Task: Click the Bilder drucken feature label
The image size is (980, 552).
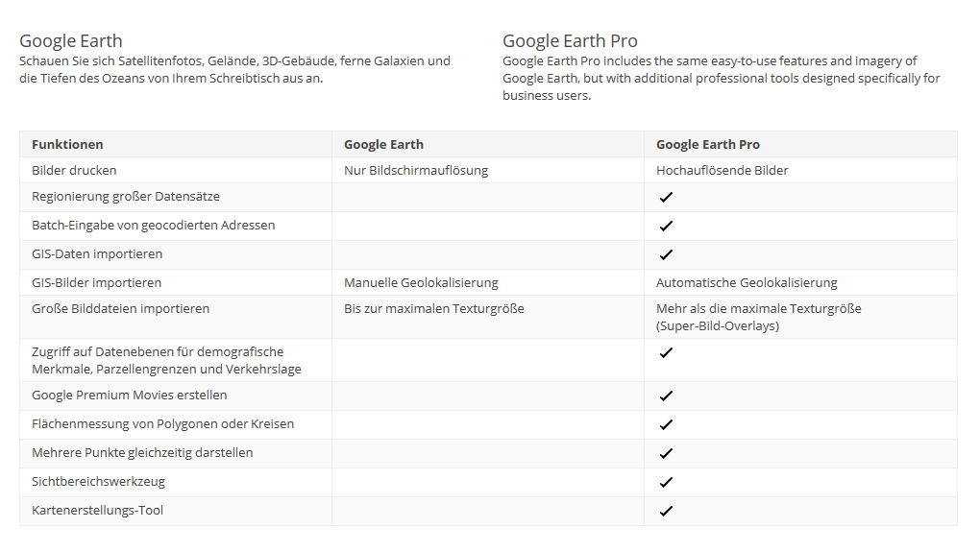Action: click(x=74, y=171)
